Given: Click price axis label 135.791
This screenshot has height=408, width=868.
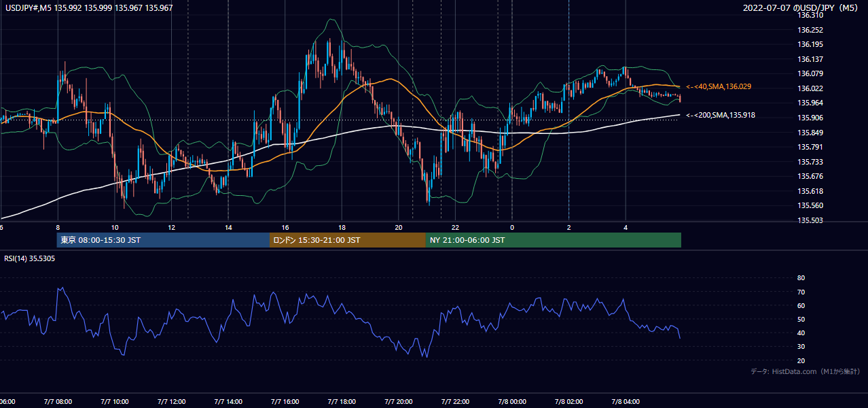Looking at the screenshot, I should point(811,147).
